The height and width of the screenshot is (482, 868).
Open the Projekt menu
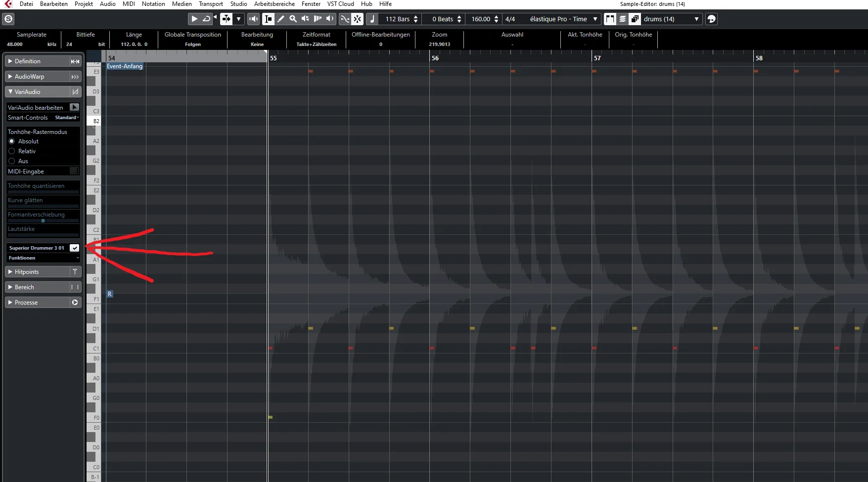(x=84, y=4)
